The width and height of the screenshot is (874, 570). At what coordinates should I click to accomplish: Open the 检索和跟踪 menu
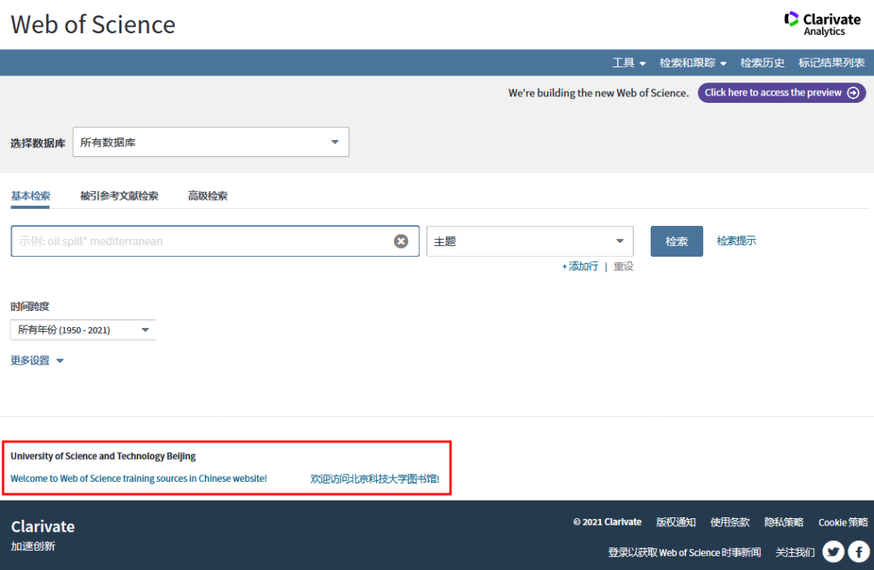pos(693,63)
